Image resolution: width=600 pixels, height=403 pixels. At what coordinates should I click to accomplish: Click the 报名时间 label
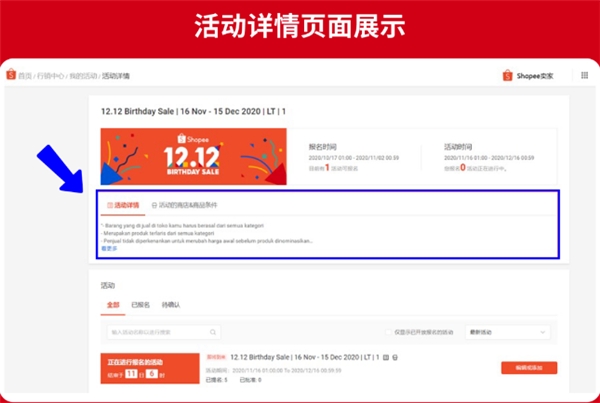tap(323, 147)
